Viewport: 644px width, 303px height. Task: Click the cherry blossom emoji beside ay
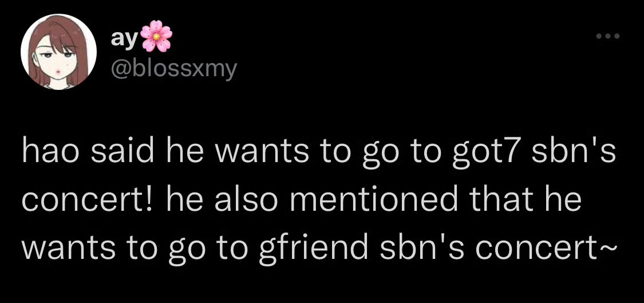[156, 37]
